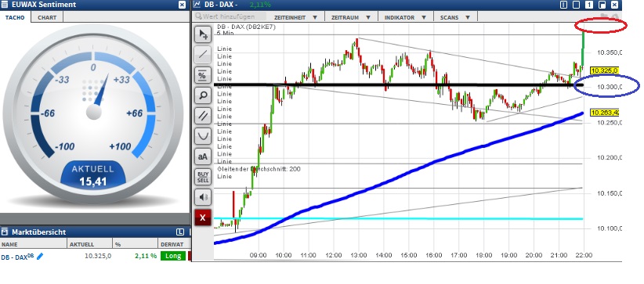Open the ZEITEINHEIT dropdown
Viewport: 644px width, 284px height.
[295, 18]
